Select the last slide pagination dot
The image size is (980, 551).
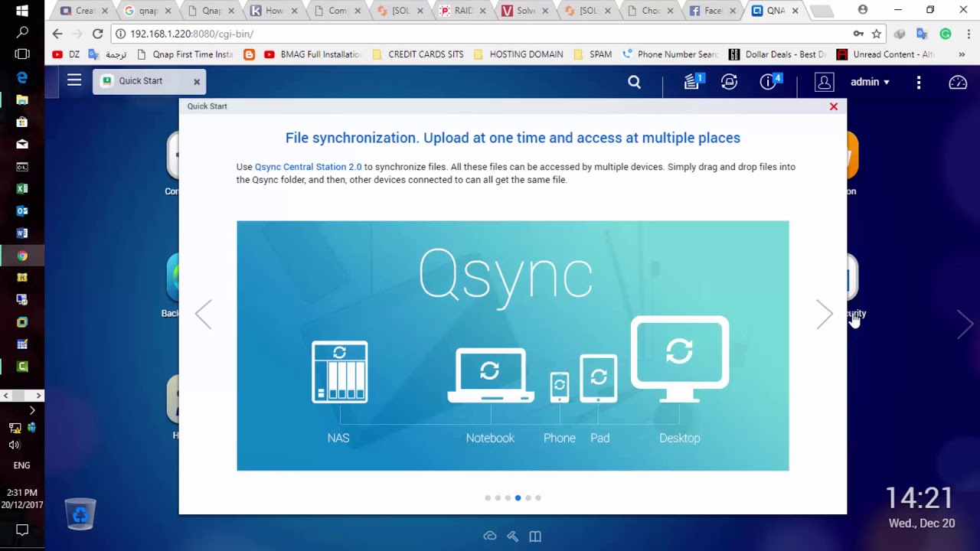coord(538,498)
